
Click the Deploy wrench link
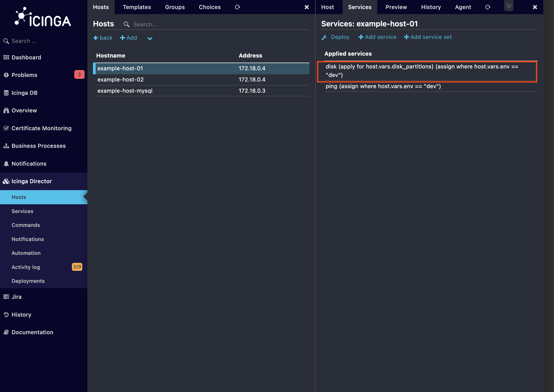335,37
